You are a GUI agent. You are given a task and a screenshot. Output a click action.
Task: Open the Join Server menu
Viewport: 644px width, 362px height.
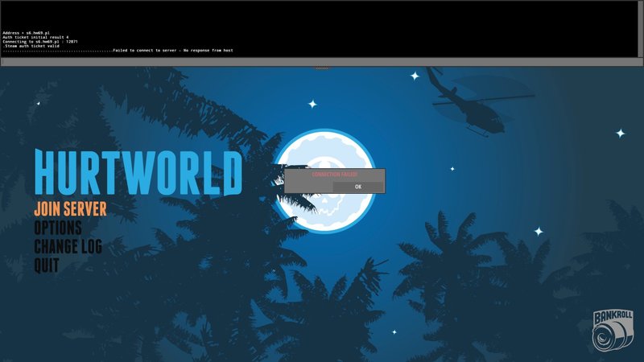[x=70, y=209]
